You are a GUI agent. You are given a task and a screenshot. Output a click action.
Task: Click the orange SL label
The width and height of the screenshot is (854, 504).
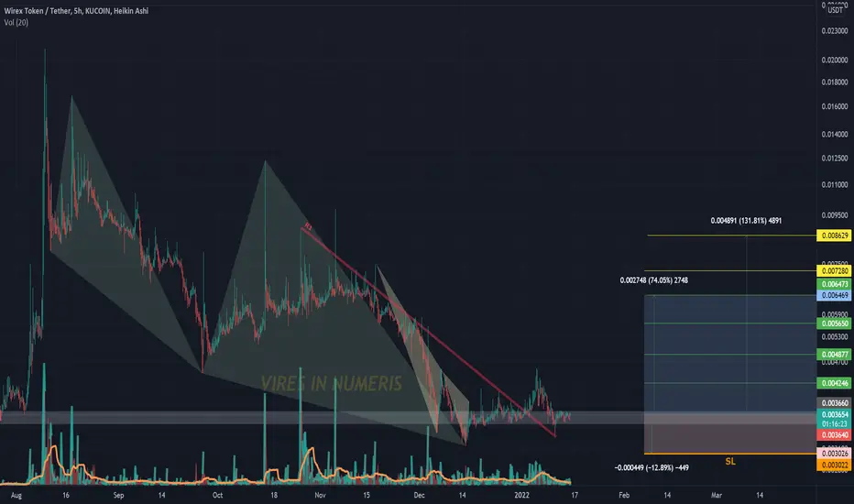click(730, 462)
